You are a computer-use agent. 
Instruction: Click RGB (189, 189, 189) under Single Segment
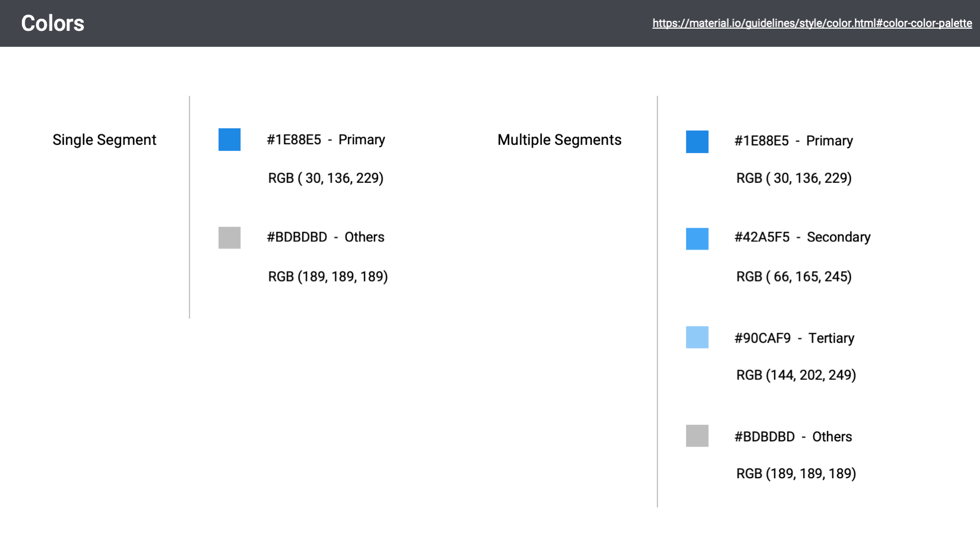(327, 277)
